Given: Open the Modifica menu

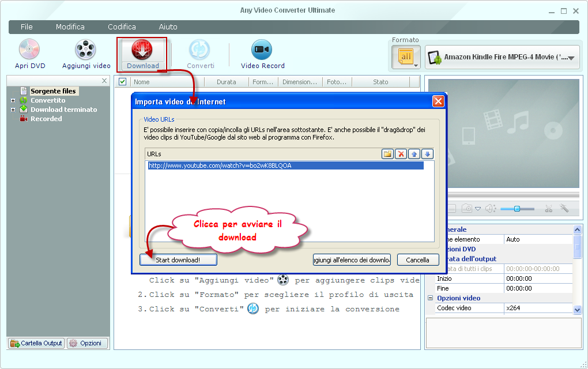Looking at the screenshot, I should coord(70,27).
